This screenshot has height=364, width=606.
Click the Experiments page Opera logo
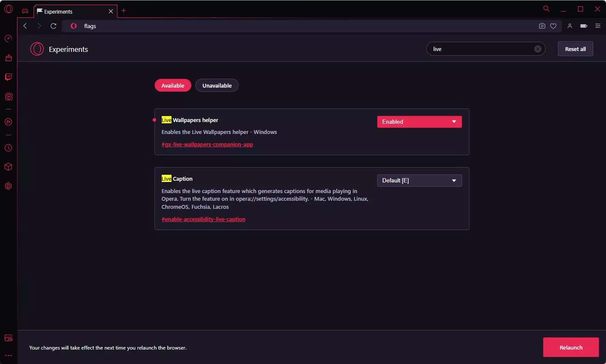[37, 49]
